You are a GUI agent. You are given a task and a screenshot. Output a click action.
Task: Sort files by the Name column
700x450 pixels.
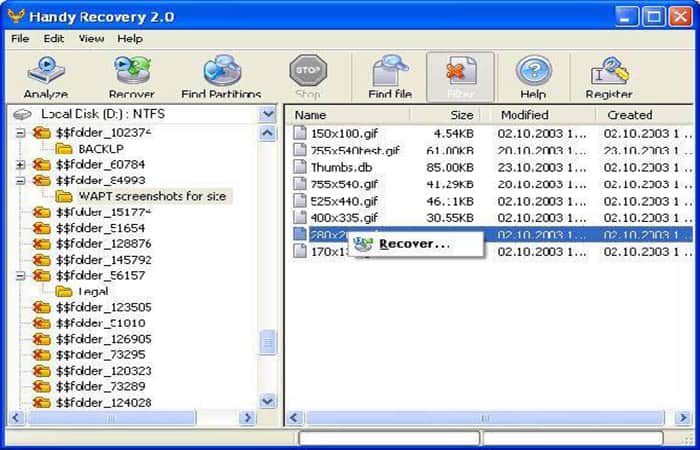[349, 115]
